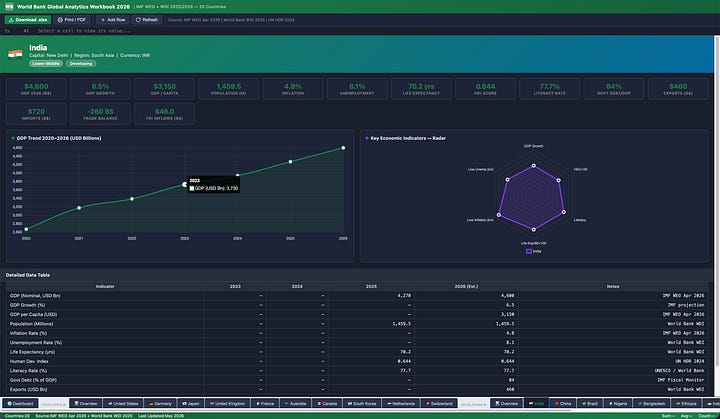Screen dimensions: 720x419
Task: Open the United Kingdom sheet tab
Action: coord(227,403)
